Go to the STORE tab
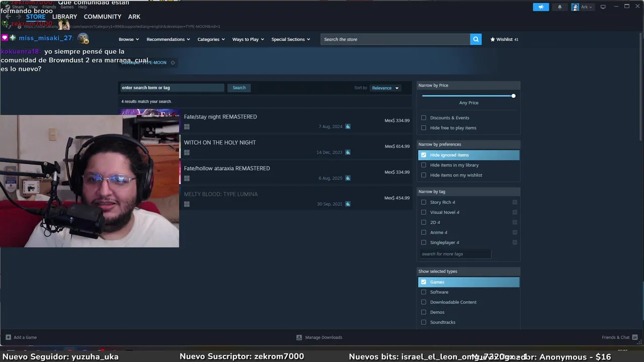This screenshot has height=362, width=644. click(36, 17)
